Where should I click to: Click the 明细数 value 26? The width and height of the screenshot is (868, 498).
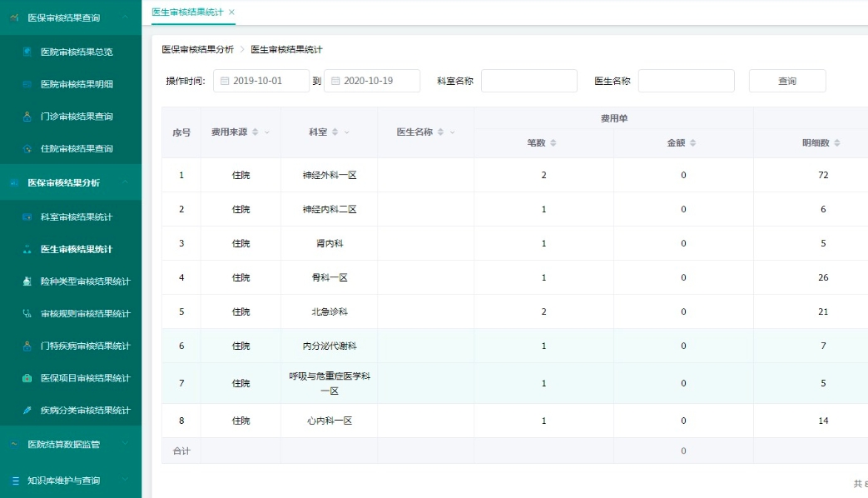tap(823, 277)
